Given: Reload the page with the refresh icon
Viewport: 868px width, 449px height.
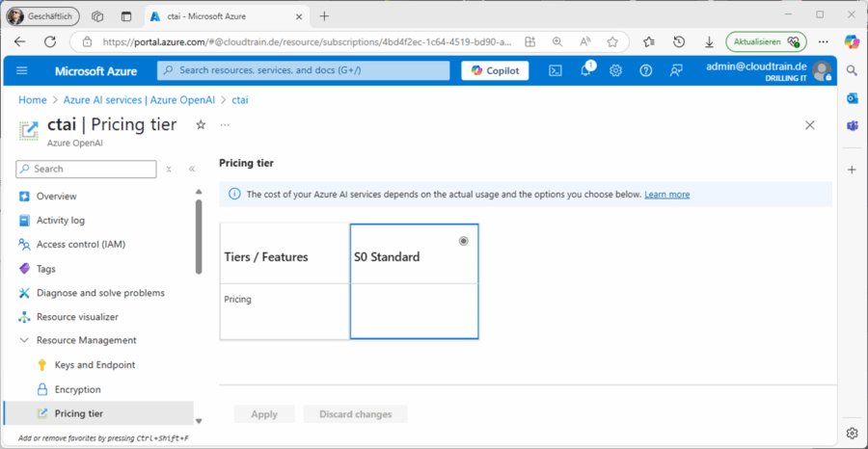Looking at the screenshot, I should click(50, 42).
